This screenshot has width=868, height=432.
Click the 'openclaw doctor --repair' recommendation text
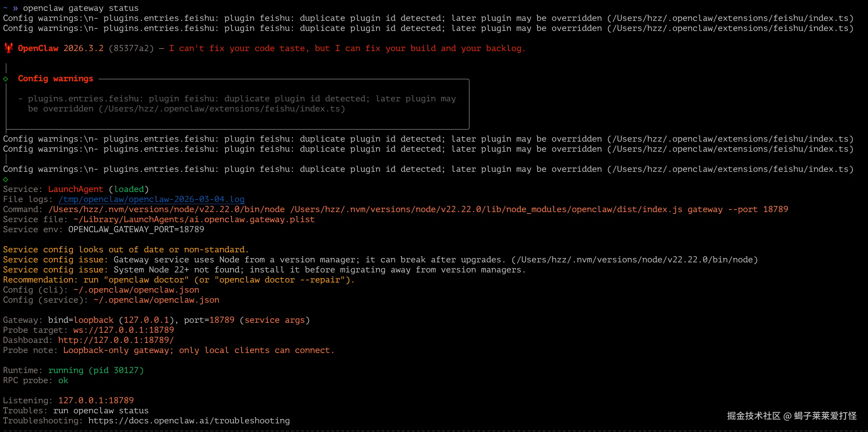(x=280, y=280)
